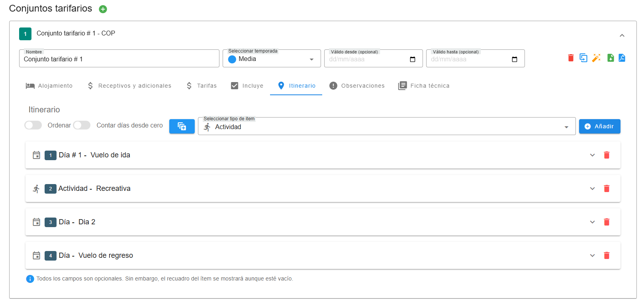Delete the Vuelo de regreso item
The height and width of the screenshot is (306, 644).
(607, 255)
